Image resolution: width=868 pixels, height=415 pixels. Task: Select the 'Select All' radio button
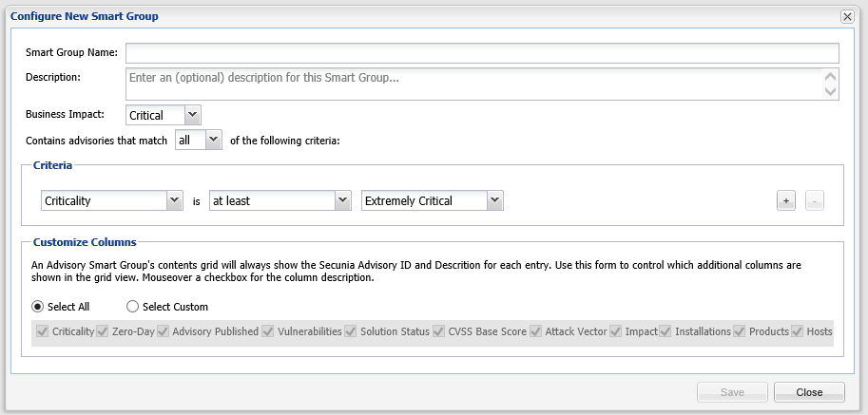click(x=38, y=307)
